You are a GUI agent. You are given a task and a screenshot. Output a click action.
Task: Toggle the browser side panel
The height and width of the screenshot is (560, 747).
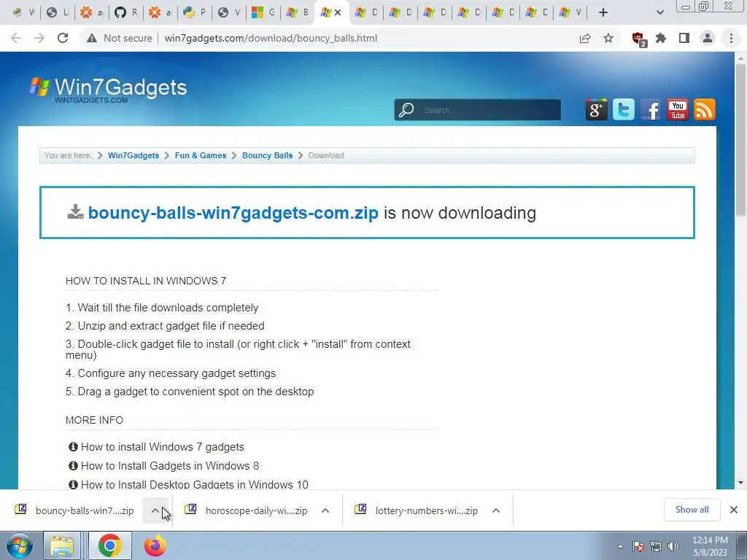684,38
